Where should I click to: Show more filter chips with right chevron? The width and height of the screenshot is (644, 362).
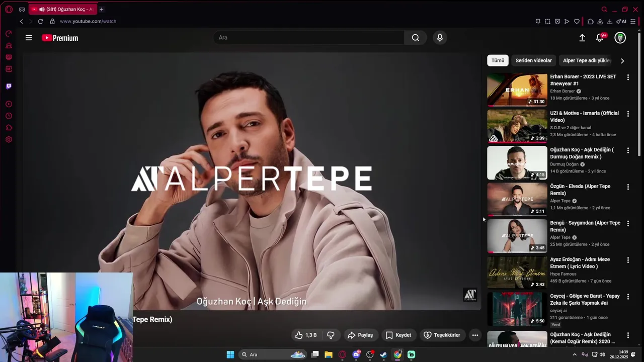(x=622, y=61)
